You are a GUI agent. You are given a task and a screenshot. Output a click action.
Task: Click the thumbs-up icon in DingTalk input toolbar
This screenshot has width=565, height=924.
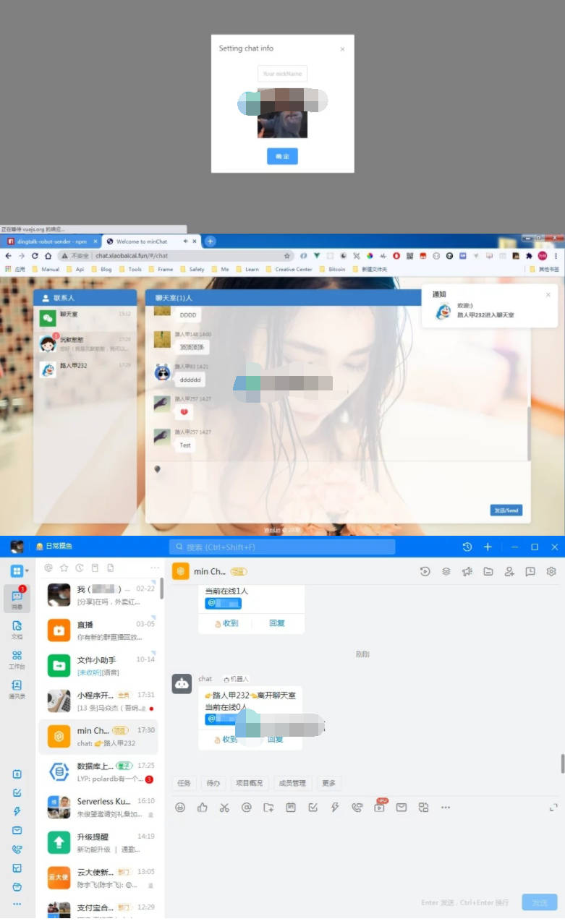pyautogui.click(x=202, y=807)
